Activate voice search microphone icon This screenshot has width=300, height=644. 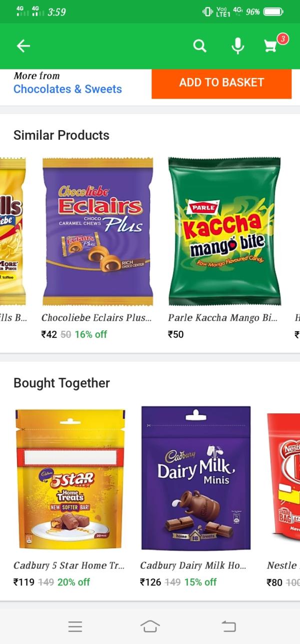tap(238, 46)
